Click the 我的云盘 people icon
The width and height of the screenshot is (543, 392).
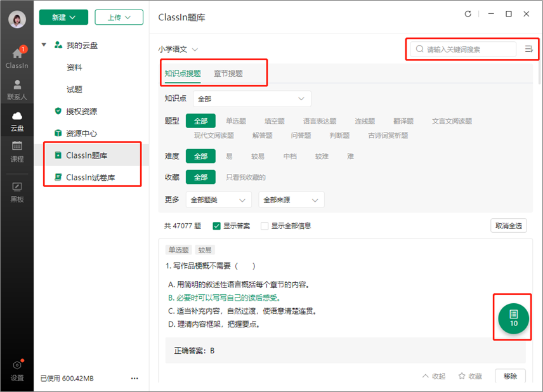click(58, 45)
